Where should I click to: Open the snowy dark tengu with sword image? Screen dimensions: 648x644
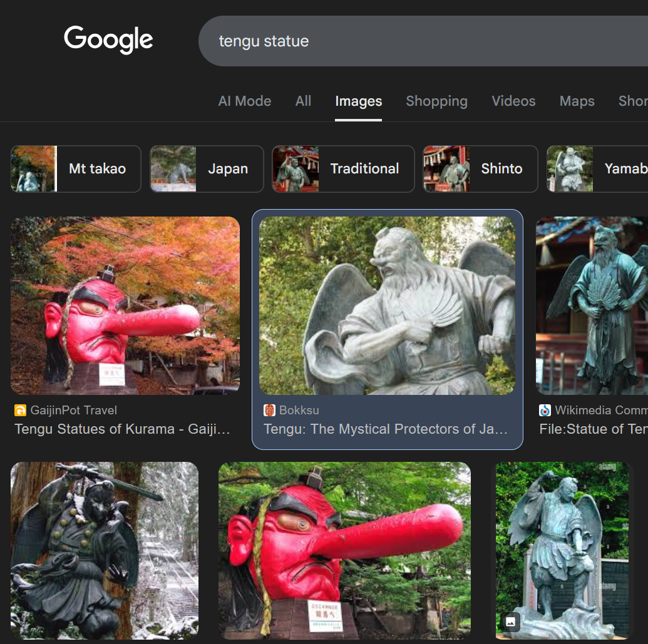[x=105, y=551]
